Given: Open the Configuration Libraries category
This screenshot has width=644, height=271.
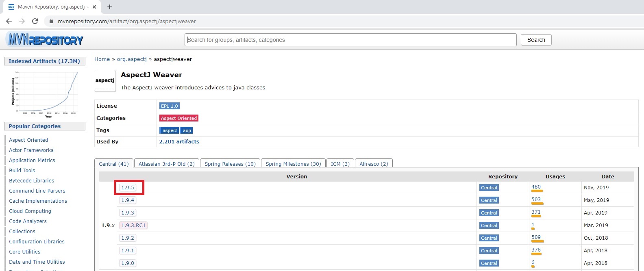Looking at the screenshot, I should [x=37, y=241].
